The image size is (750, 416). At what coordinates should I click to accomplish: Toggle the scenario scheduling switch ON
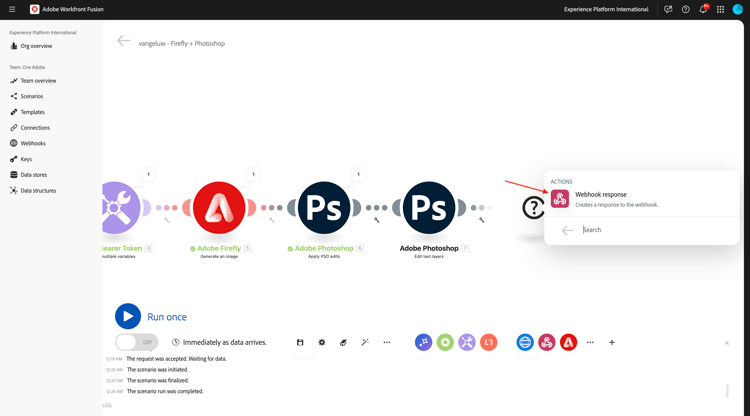tap(136, 342)
